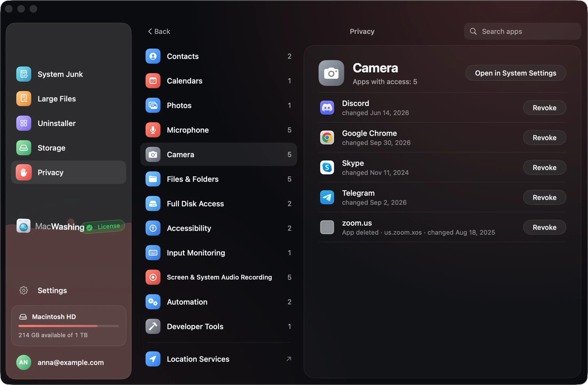Revoke camera access for Telegram
This screenshot has height=385, width=588.
click(544, 197)
